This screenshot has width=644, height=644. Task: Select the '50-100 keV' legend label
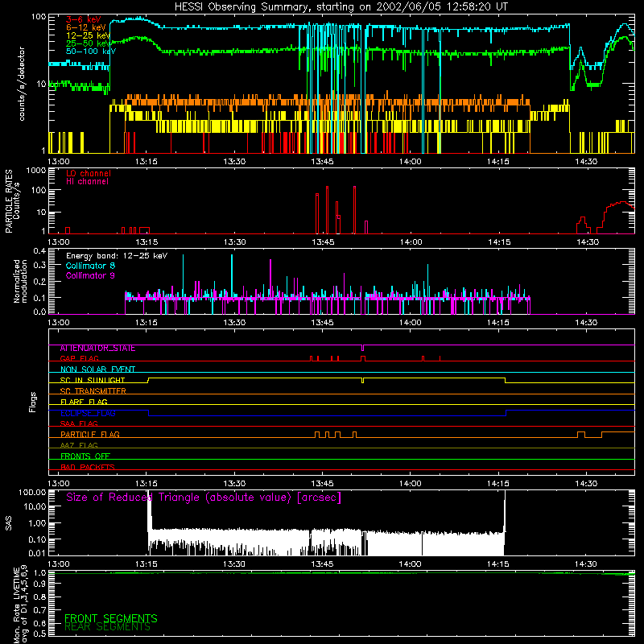[x=91, y=52]
